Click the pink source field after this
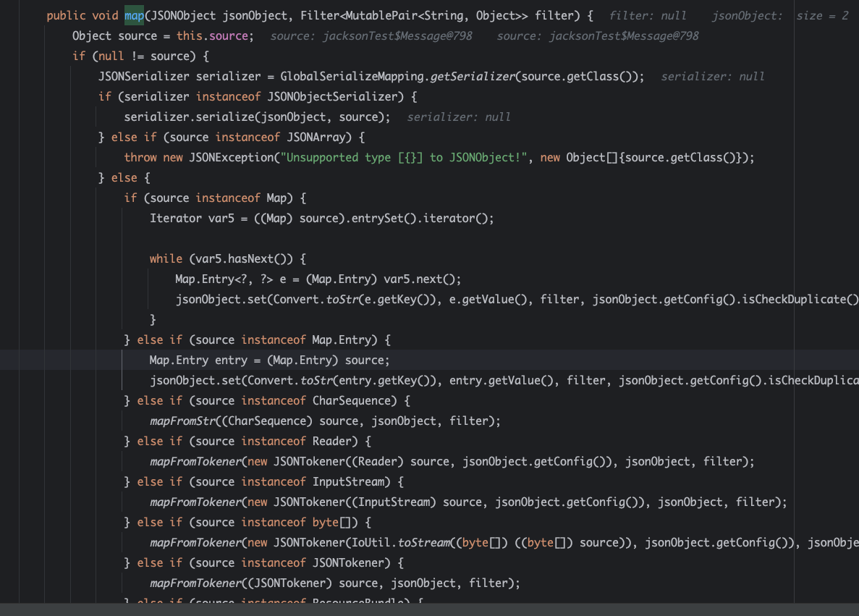 [229, 35]
